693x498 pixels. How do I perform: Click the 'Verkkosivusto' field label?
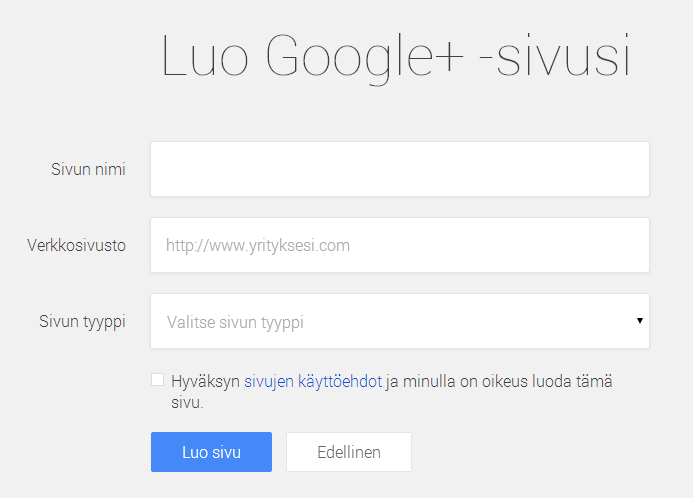coord(76,245)
